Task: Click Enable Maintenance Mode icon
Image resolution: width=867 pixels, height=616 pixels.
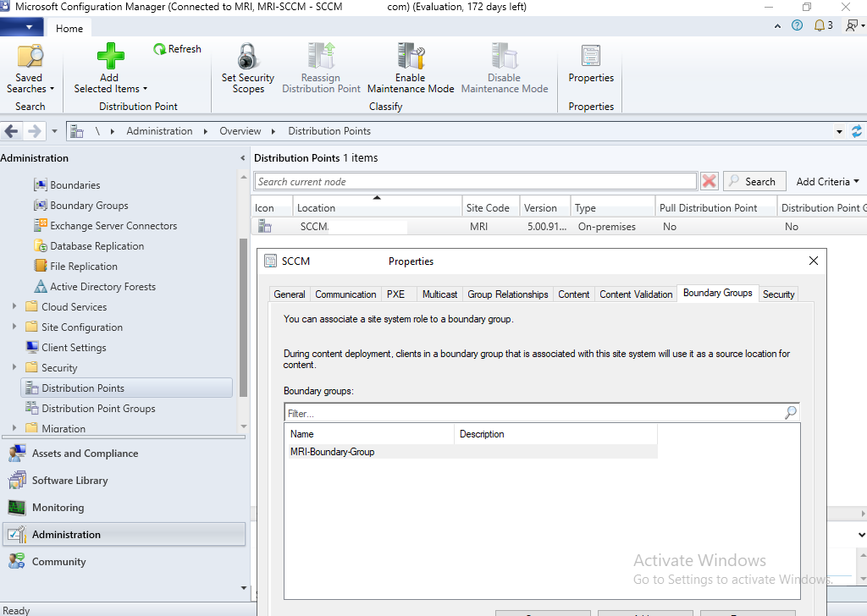Action: click(x=411, y=57)
